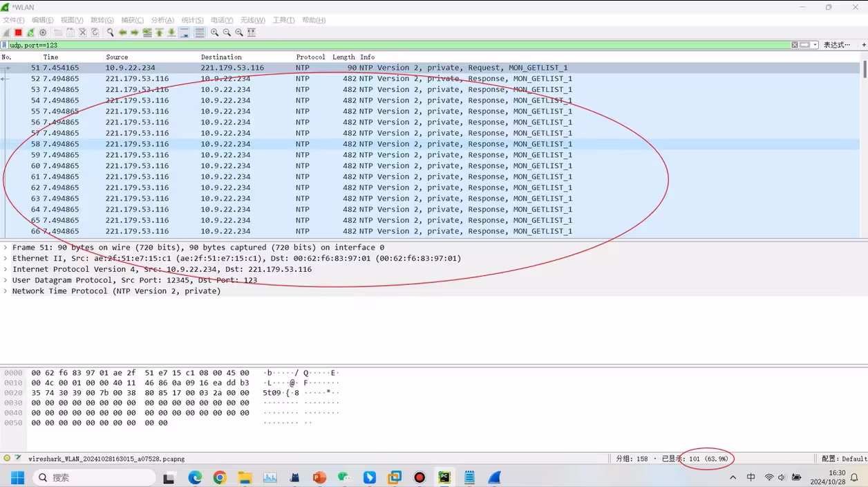Jump to last packet icon
The width and height of the screenshot is (868, 487).
(171, 33)
